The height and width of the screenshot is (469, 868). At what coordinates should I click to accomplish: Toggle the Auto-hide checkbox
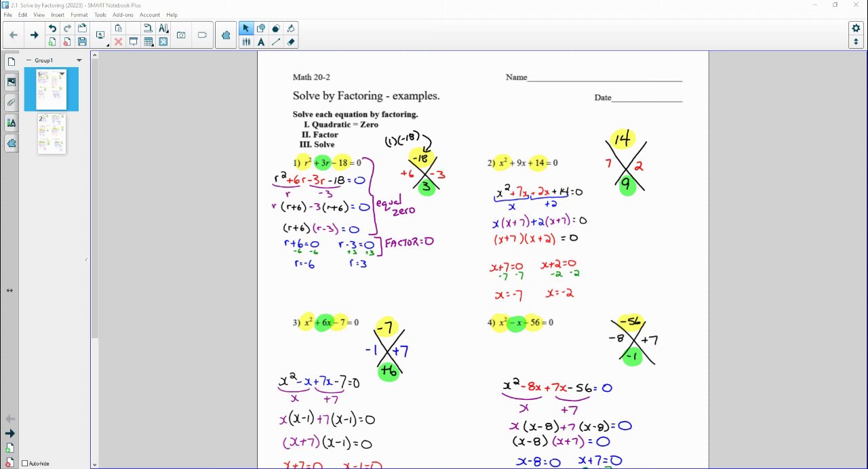coord(25,464)
